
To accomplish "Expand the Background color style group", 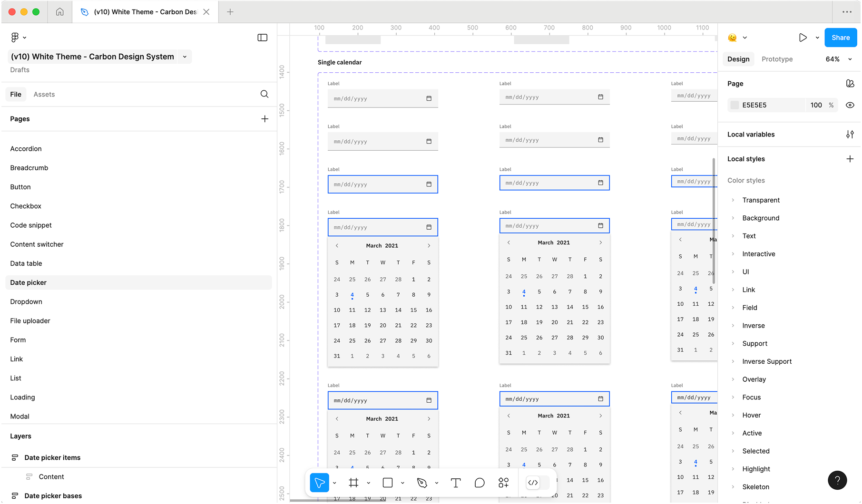I will pyautogui.click(x=733, y=218).
